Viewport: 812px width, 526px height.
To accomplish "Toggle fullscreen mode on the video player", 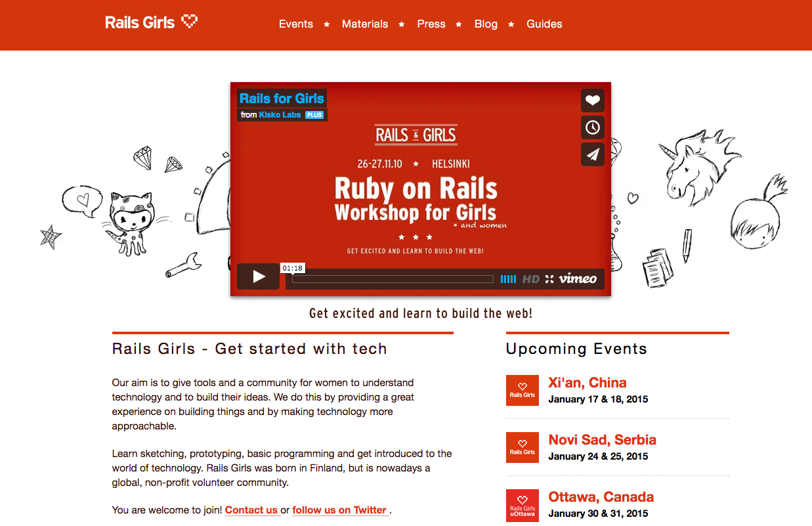I will point(549,279).
